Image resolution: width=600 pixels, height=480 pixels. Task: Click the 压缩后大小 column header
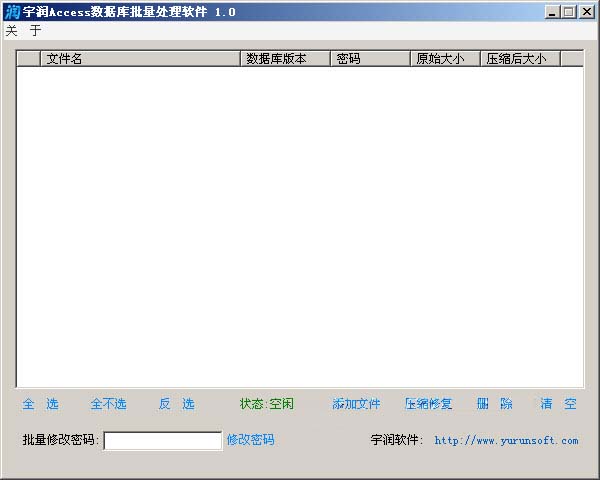(x=519, y=59)
